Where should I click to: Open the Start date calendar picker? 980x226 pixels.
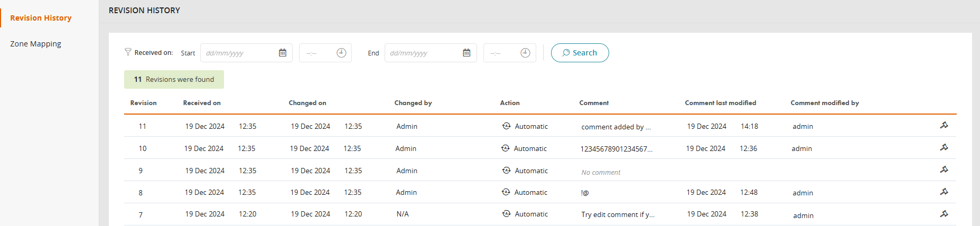click(x=283, y=53)
